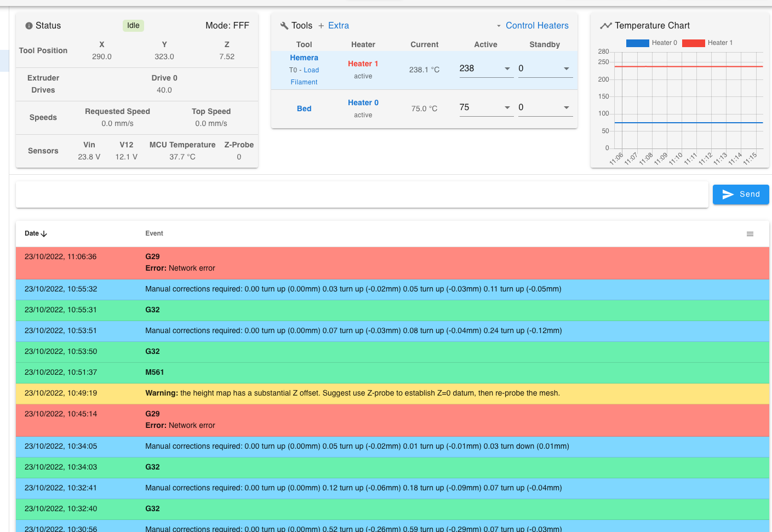The image size is (772, 532).
Task: Open Control Heaters dropdown
Action: (x=533, y=26)
